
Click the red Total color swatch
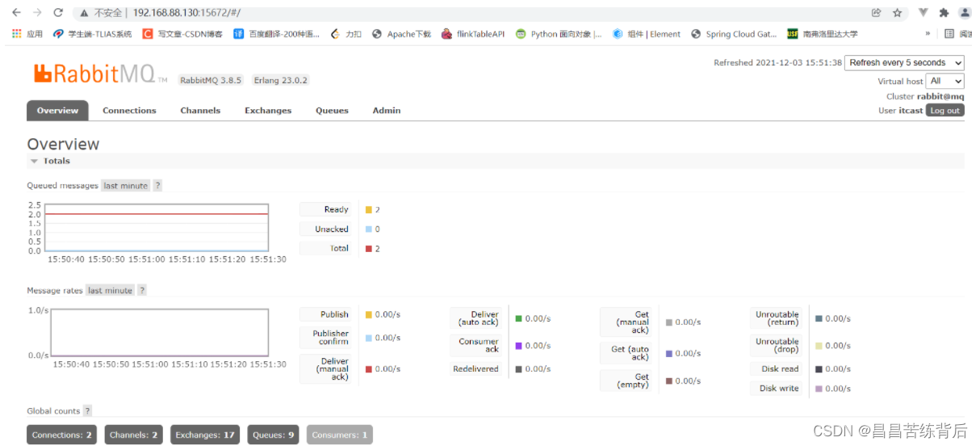(x=368, y=249)
